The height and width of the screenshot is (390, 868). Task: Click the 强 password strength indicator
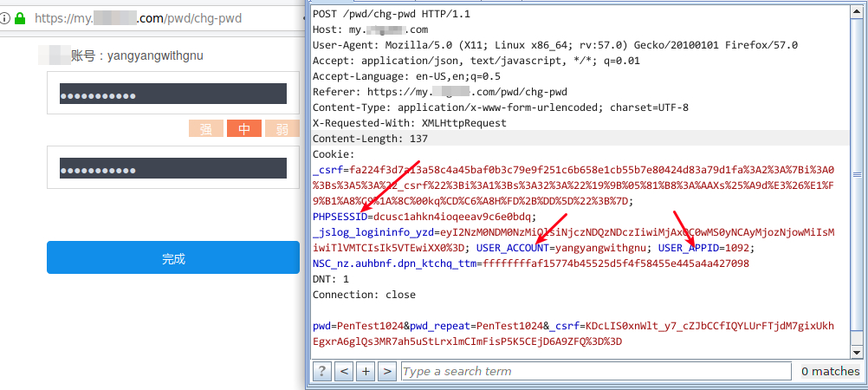pos(206,128)
